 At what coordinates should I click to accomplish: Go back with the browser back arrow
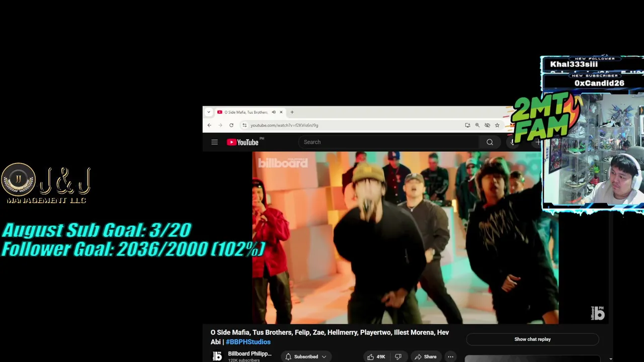tap(209, 125)
